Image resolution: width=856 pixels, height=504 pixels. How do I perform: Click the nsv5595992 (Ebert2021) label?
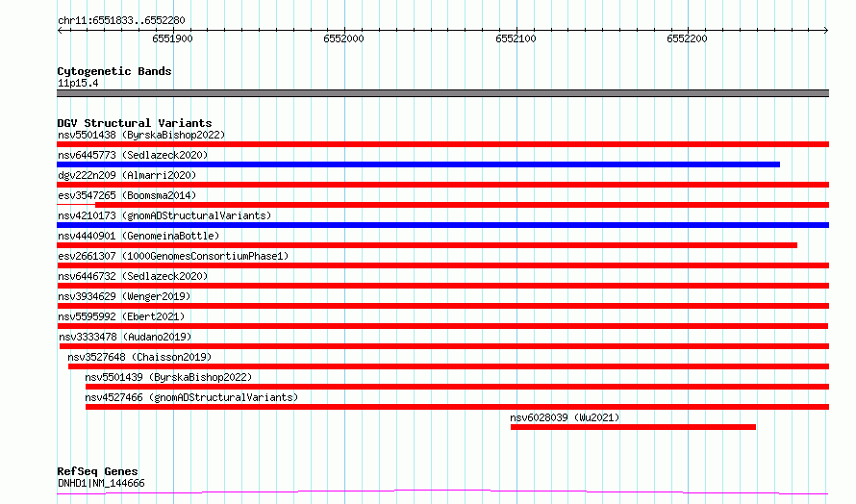pyautogui.click(x=121, y=316)
